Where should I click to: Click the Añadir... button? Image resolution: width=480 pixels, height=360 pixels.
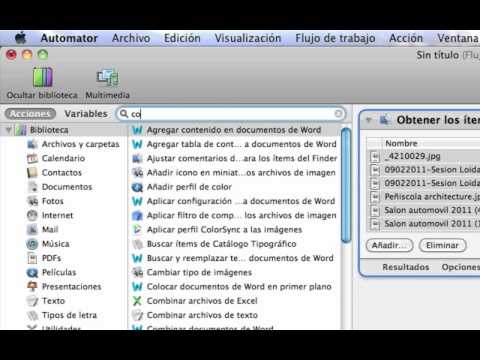coord(389,245)
